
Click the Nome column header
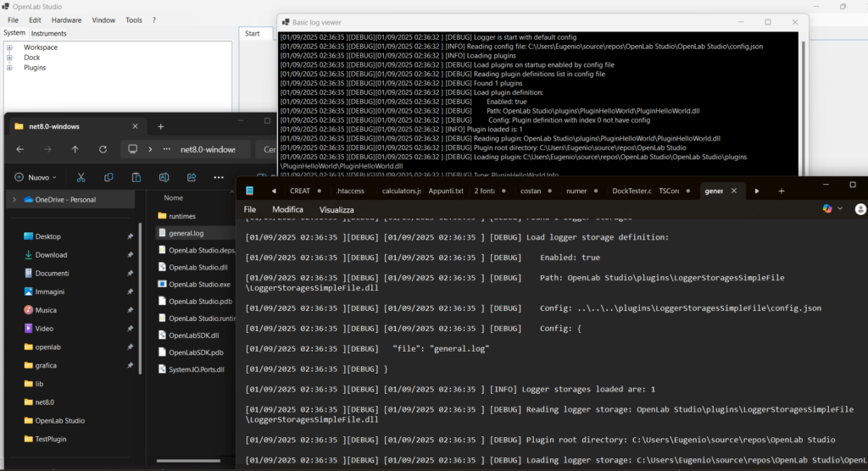click(173, 197)
